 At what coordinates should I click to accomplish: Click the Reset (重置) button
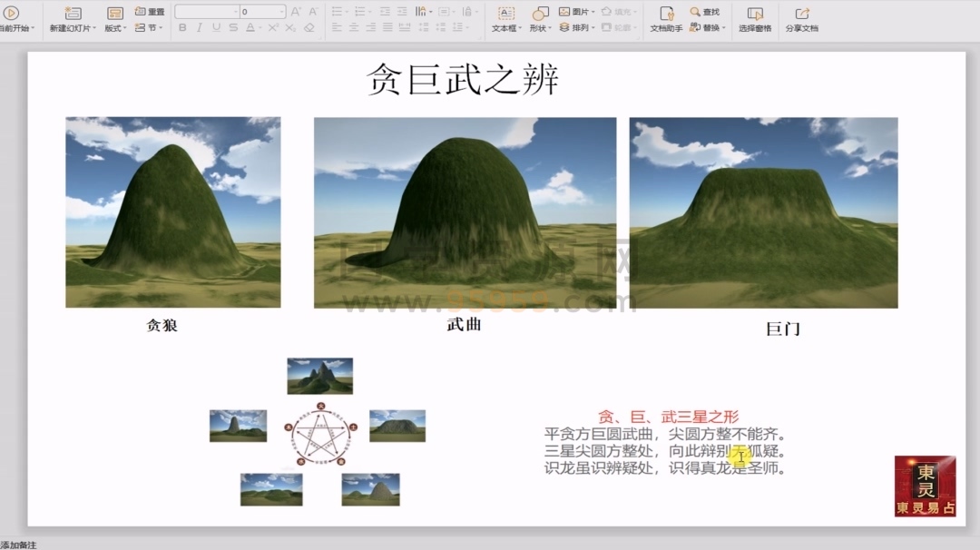(150, 11)
